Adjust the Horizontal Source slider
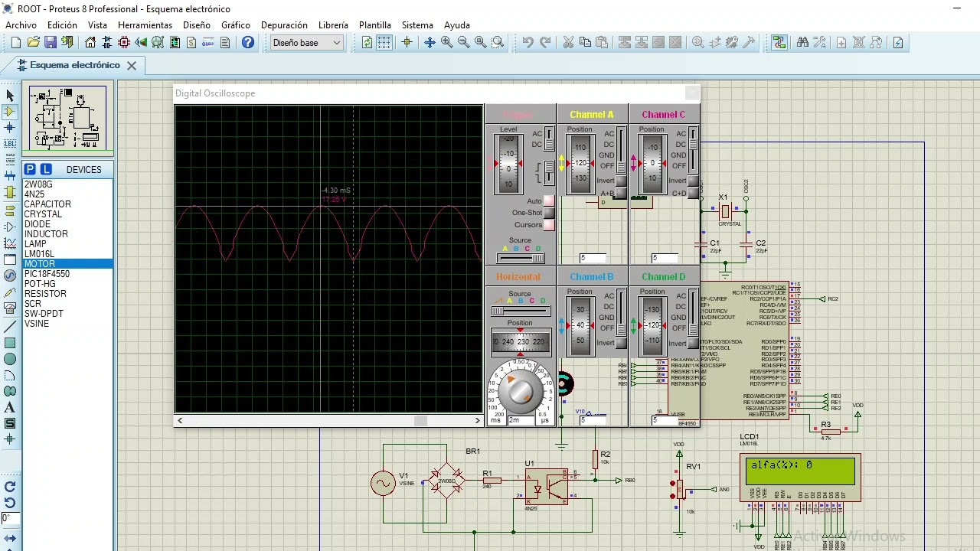 521,311
